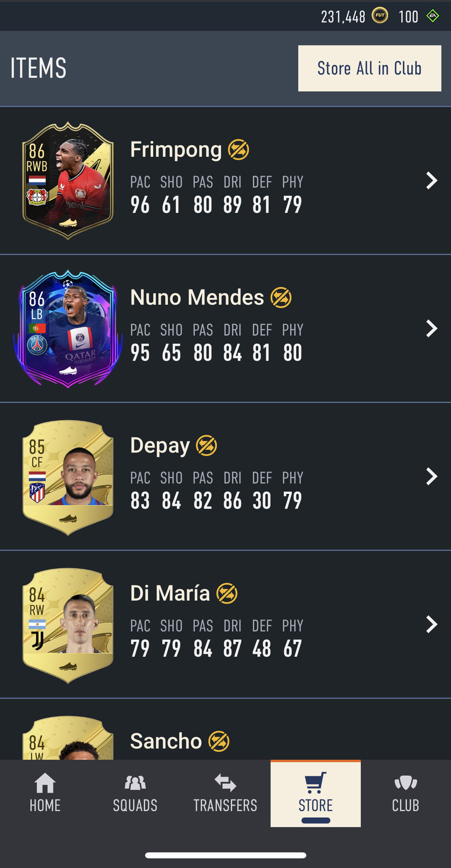The image size is (451, 868).
Task: Expand Frimpong item details chevron
Action: pyautogui.click(x=432, y=181)
